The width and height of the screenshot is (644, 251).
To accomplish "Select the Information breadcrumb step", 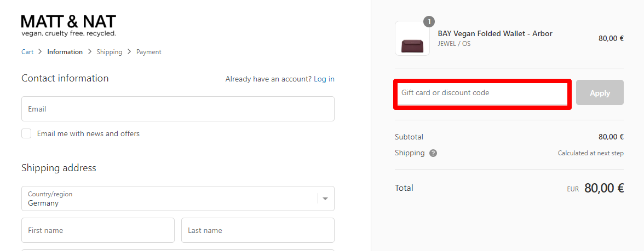I will [x=65, y=52].
